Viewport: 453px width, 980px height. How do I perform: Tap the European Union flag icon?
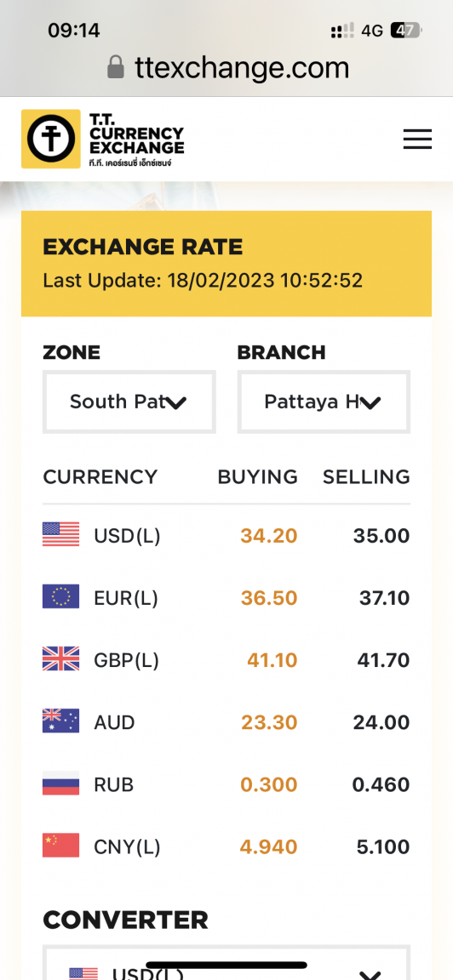60,597
